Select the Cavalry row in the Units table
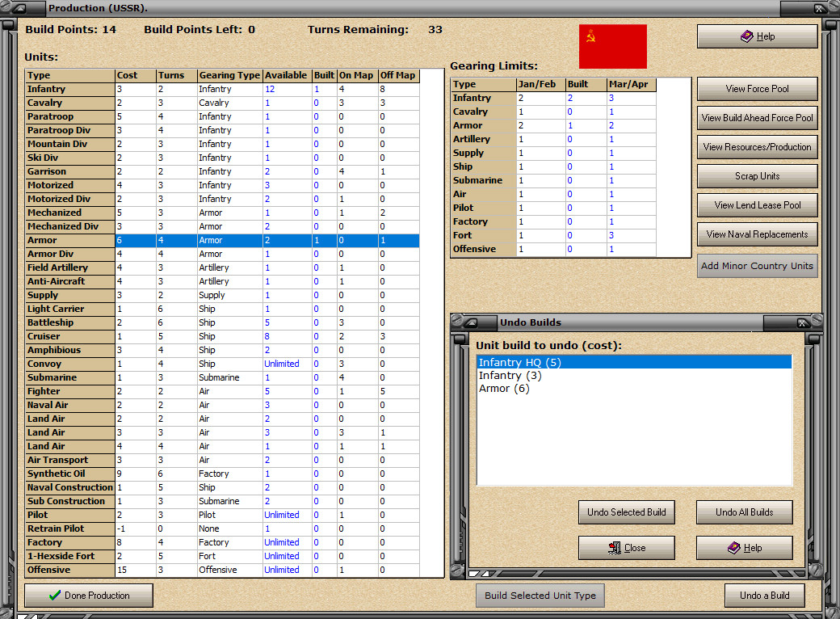 (69, 103)
